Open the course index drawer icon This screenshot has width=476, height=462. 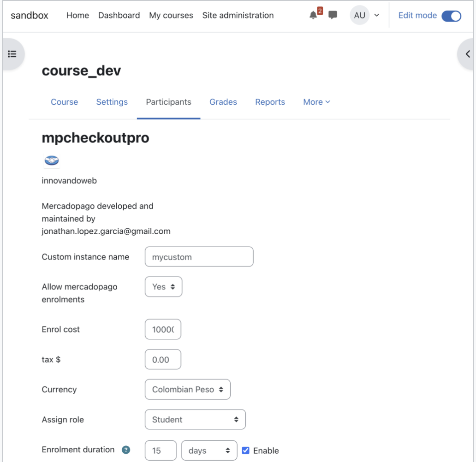pos(12,54)
